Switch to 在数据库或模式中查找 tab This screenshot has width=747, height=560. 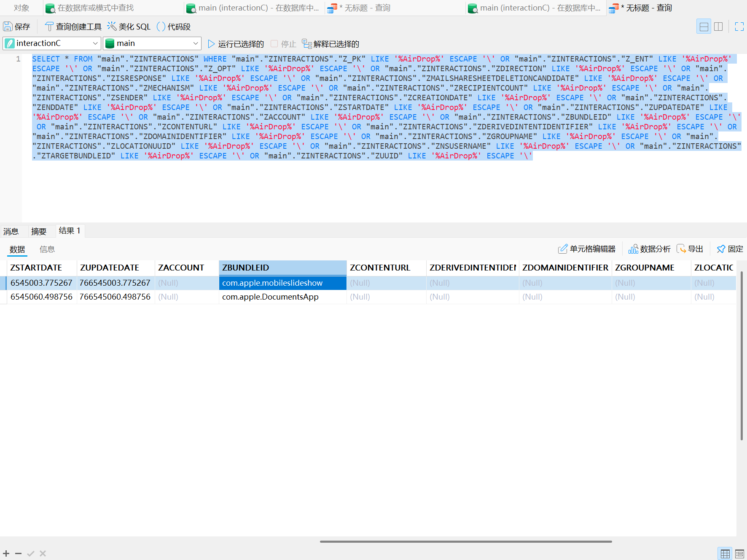(x=113, y=8)
